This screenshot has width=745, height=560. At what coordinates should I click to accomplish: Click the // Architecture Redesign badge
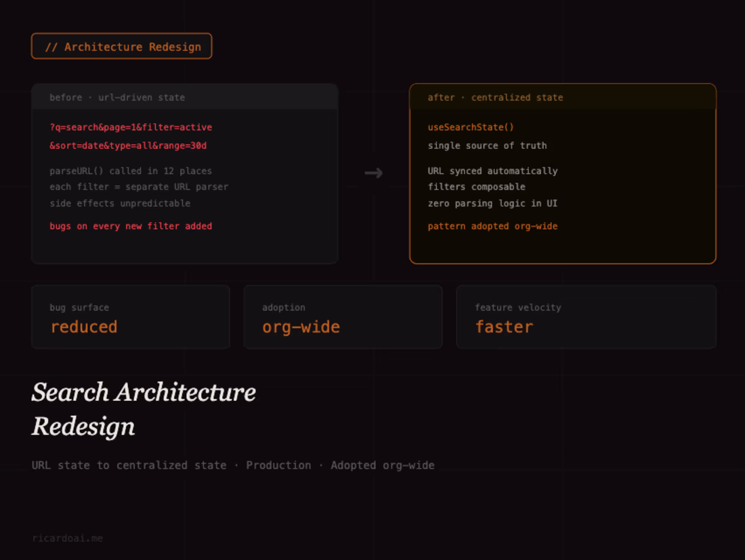[x=121, y=46]
